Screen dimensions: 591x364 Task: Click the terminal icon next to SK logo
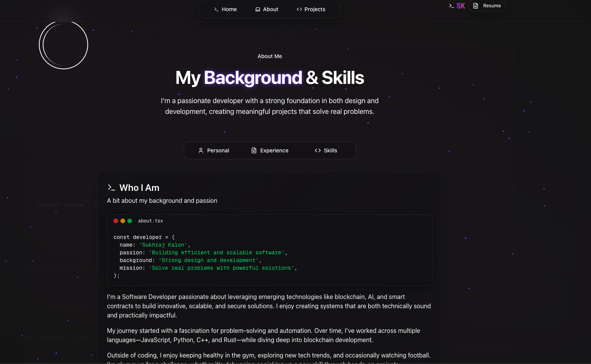click(x=451, y=6)
